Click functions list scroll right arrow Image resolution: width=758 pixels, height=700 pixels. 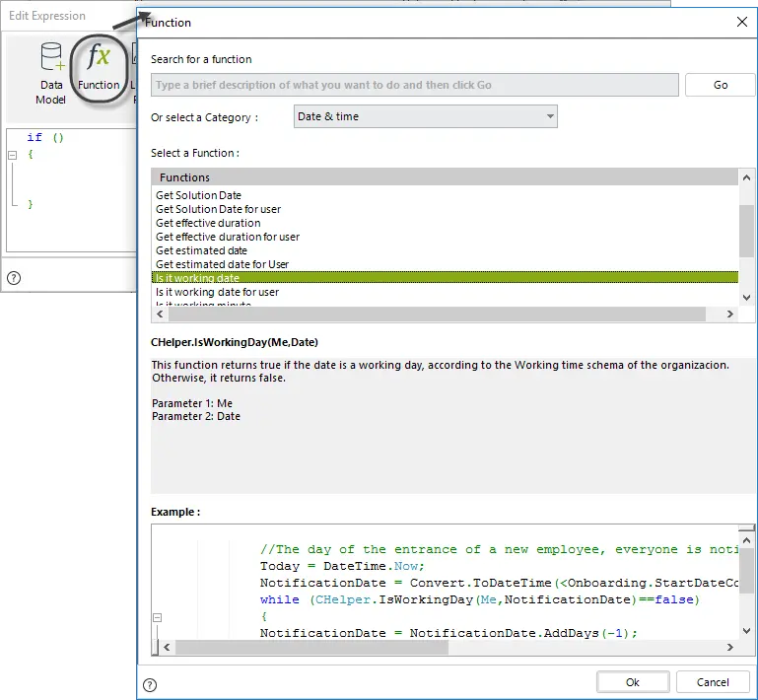pyautogui.click(x=730, y=315)
